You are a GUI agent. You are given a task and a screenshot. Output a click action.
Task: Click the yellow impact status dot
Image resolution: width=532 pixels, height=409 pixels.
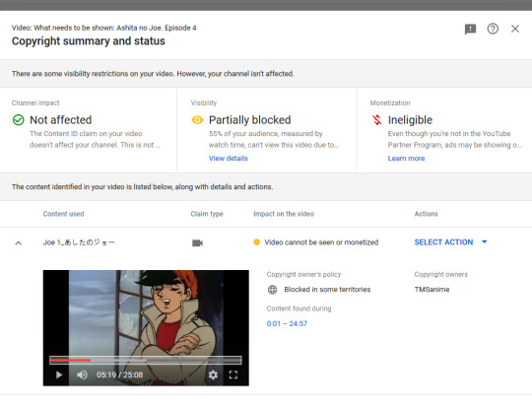(x=256, y=242)
